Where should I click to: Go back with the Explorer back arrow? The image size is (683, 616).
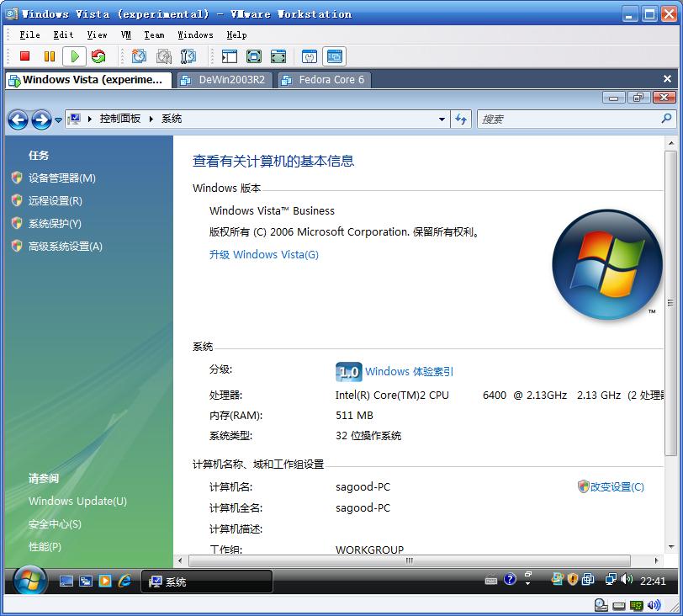click(18, 119)
